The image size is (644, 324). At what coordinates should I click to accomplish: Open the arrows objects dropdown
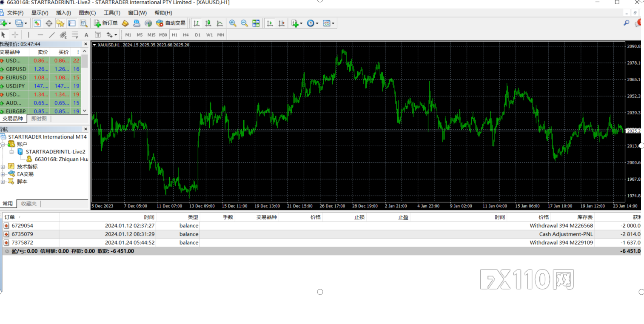tap(112, 35)
